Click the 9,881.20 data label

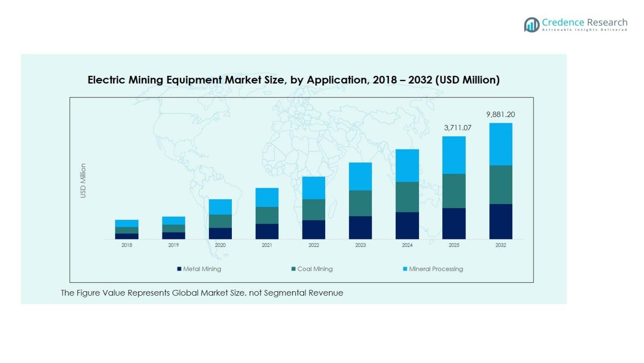click(501, 115)
